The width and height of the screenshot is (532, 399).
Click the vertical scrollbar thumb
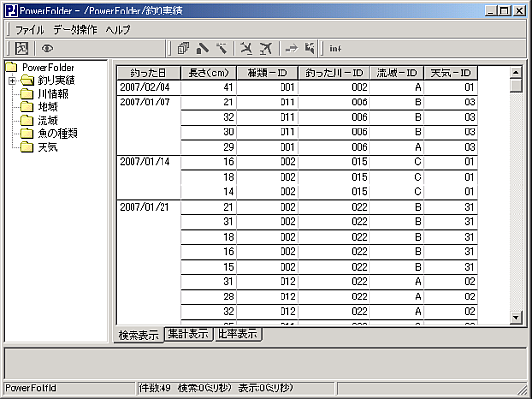point(516,85)
